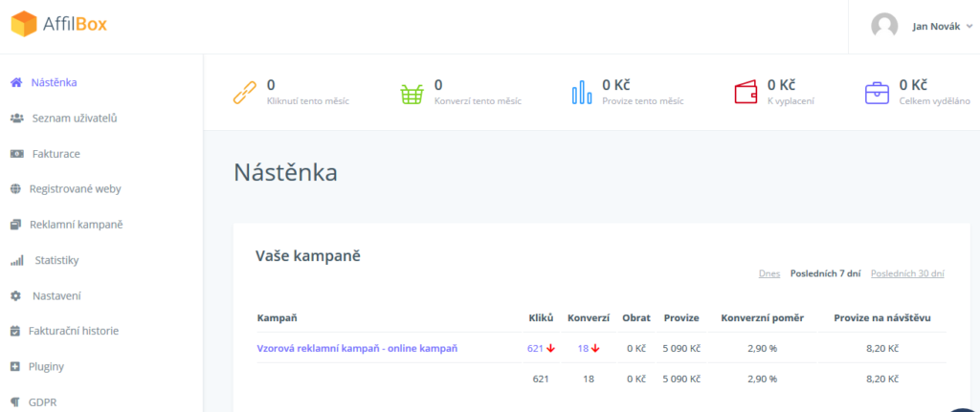The height and width of the screenshot is (412, 980).
Task: Click the Provize column header
Action: tap(681, 318)
